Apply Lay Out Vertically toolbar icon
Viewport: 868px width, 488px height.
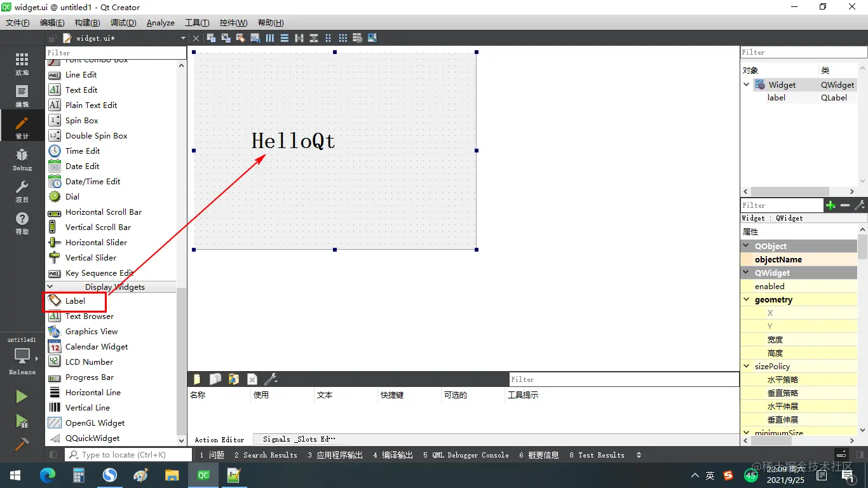[285, 38]
